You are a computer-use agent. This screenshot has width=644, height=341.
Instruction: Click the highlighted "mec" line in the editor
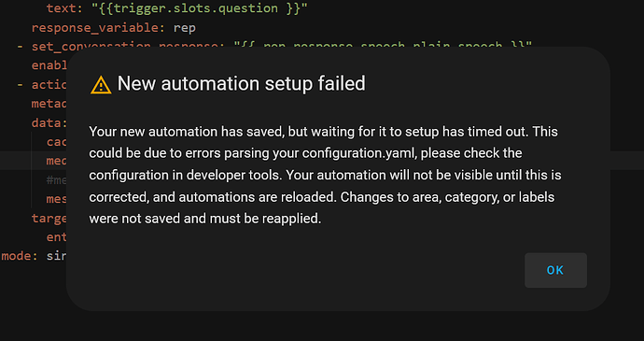pyautogui.click(x=57, y=161)
